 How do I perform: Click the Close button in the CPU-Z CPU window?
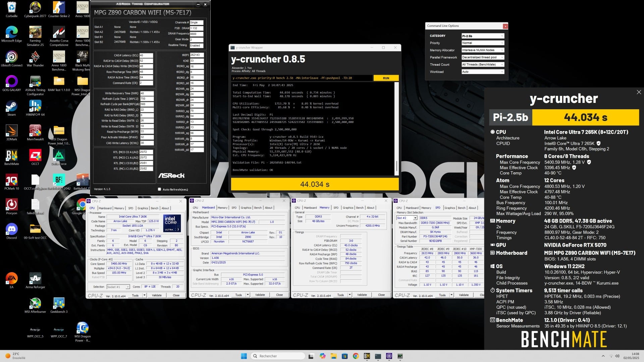point(176,295)
